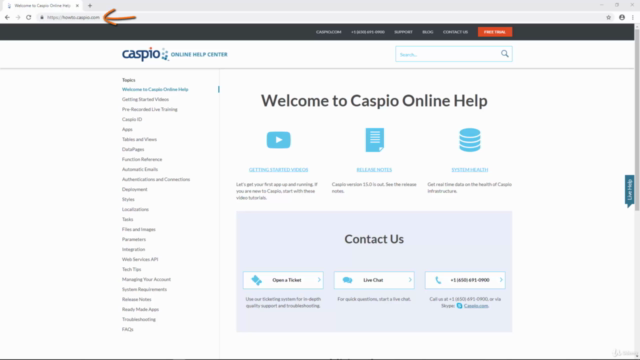Bookmark this page with star icon
Viewport: 640px width, 360px height.
click(x=609, y=17)
